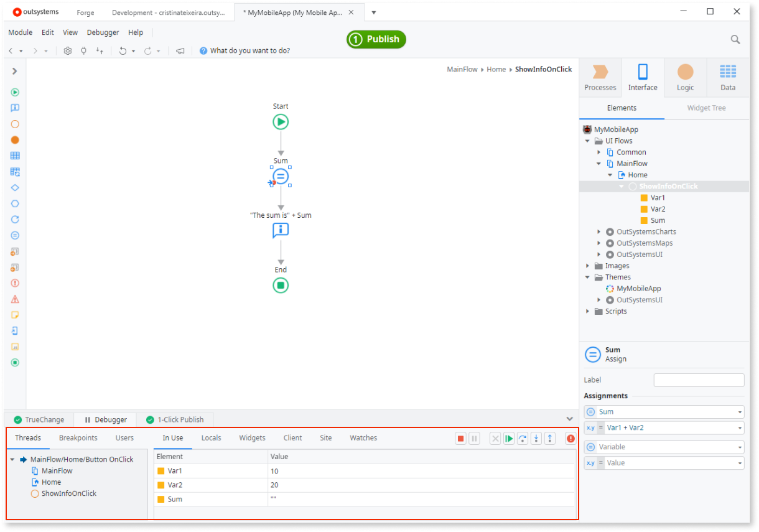
Task: Expand the Images folder in elements tree
Action: [588, 266]
